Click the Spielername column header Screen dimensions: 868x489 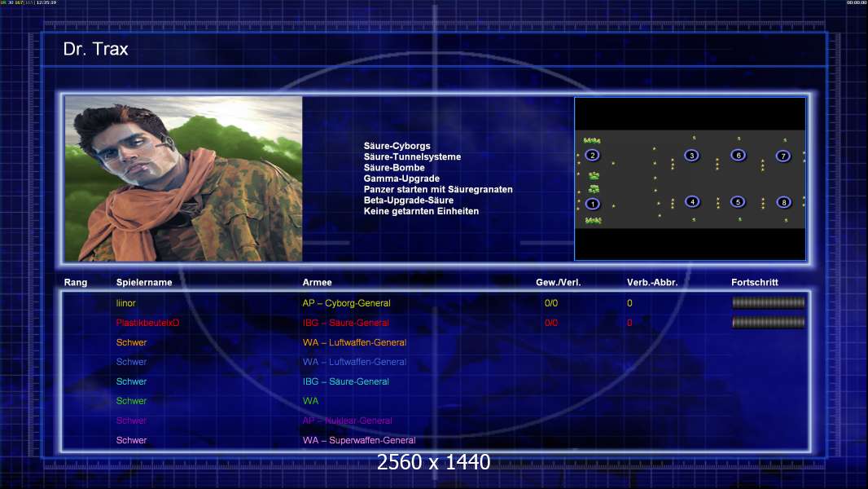coord(144,283)
